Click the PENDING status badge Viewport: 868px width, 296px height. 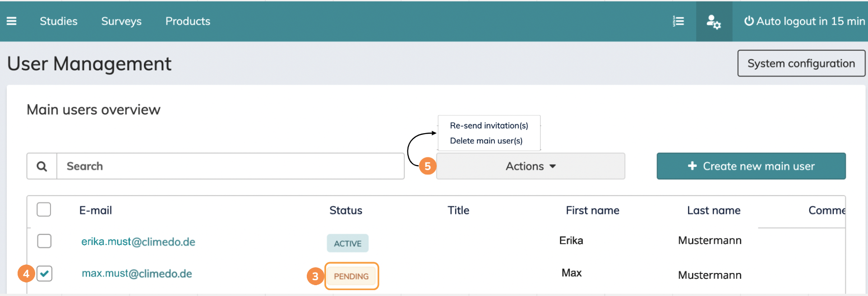351,276
